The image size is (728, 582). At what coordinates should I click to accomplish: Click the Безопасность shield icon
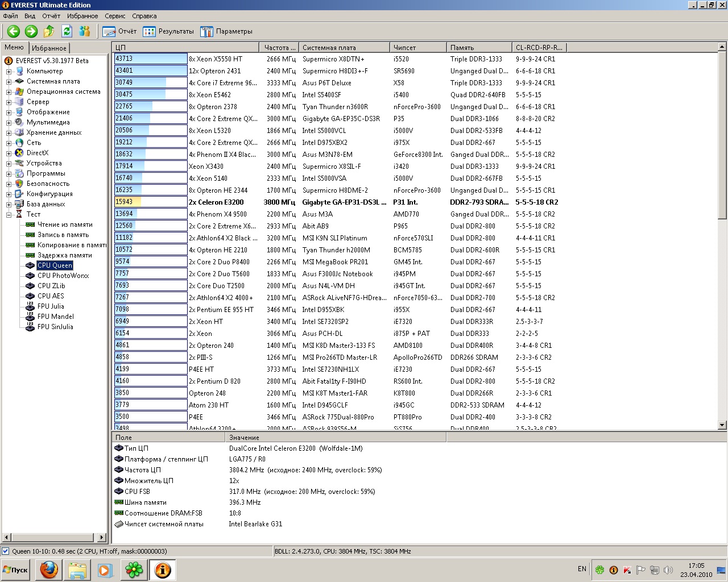(x=19, y=184)
